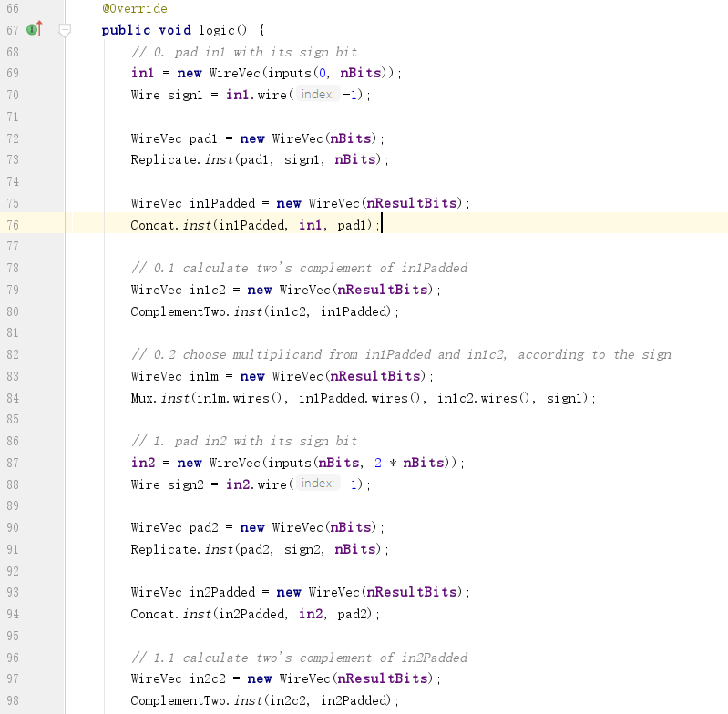Collapse the logic() method fold marker
Screen dimensions: 728x714
[65, 30]
